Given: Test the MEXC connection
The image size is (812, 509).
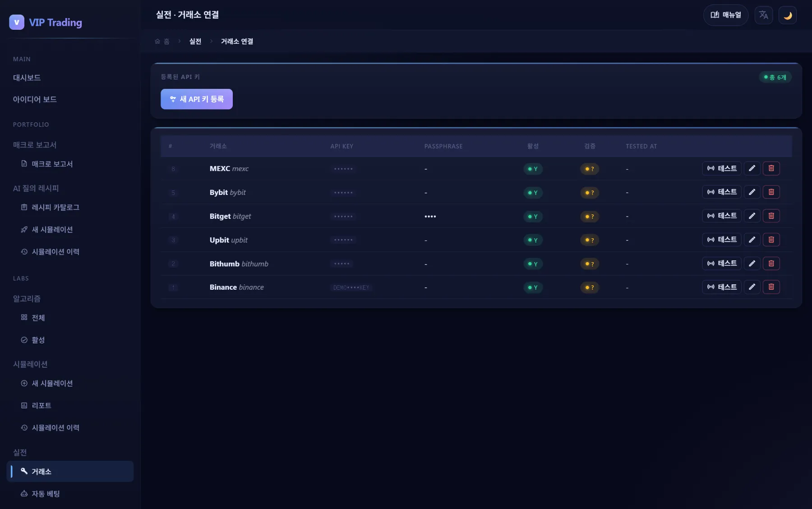Looking at the screenshot, I should pyautogui.click(x=722, y=168).
